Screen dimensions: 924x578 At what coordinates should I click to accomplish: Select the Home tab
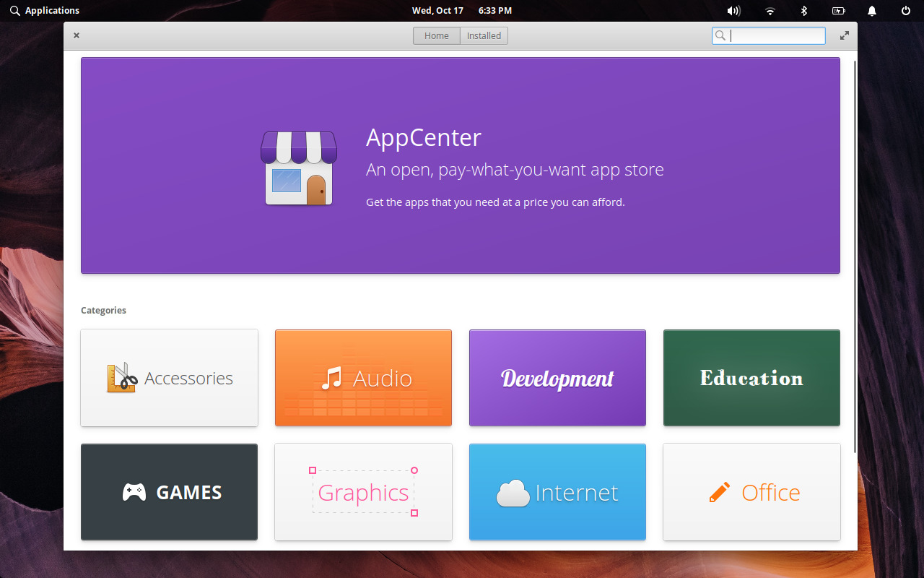[x=436, y=35]
